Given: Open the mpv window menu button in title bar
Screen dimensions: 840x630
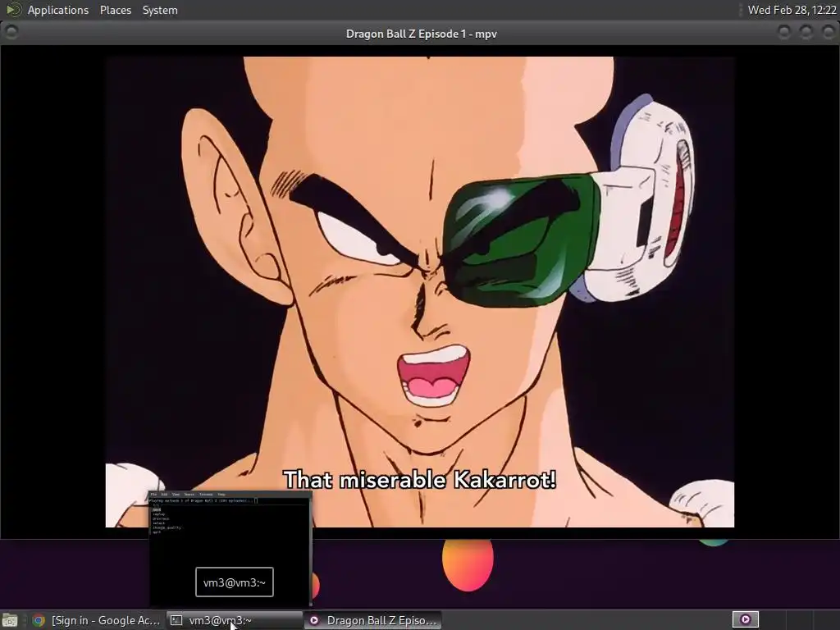Looking at the screenshot, I should point(11,32).
